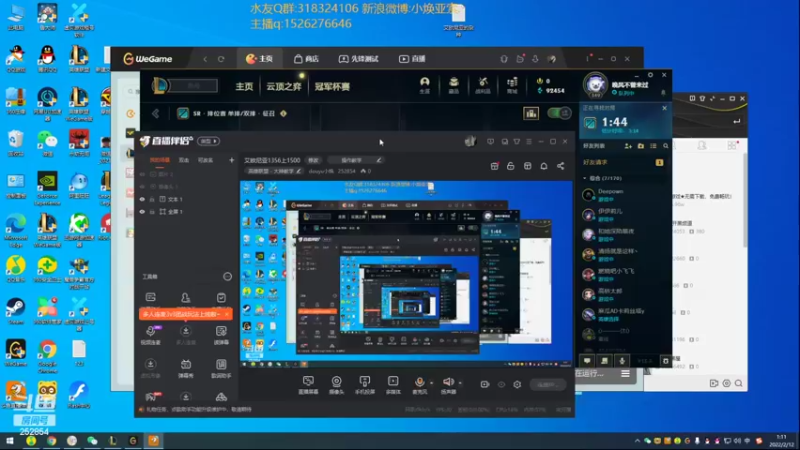
Task: Add the multimedia source (多媒体)
Action: [x=393, y=385]
